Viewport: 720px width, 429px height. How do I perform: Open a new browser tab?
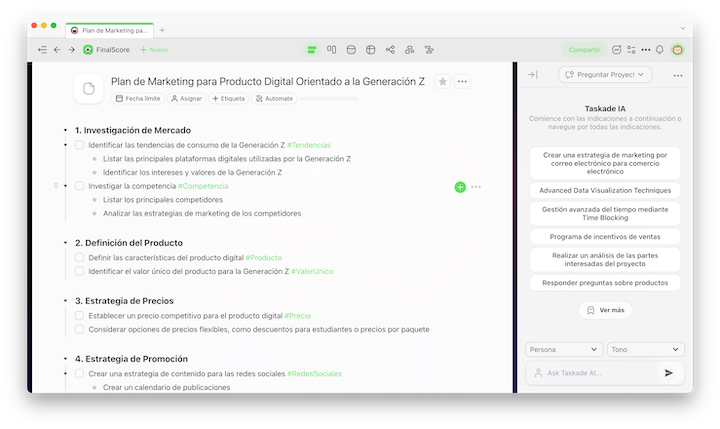pos(162,30)
